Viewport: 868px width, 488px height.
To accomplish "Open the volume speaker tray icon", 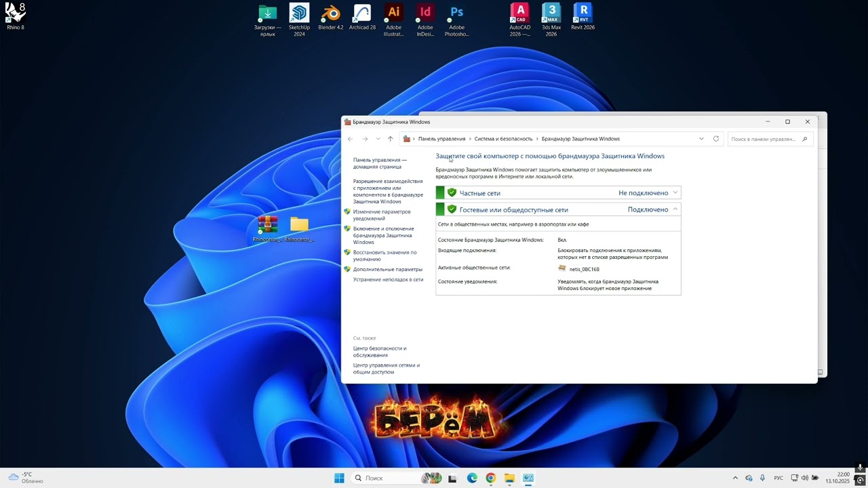I will pyautogui.click(x=804, y=478).
